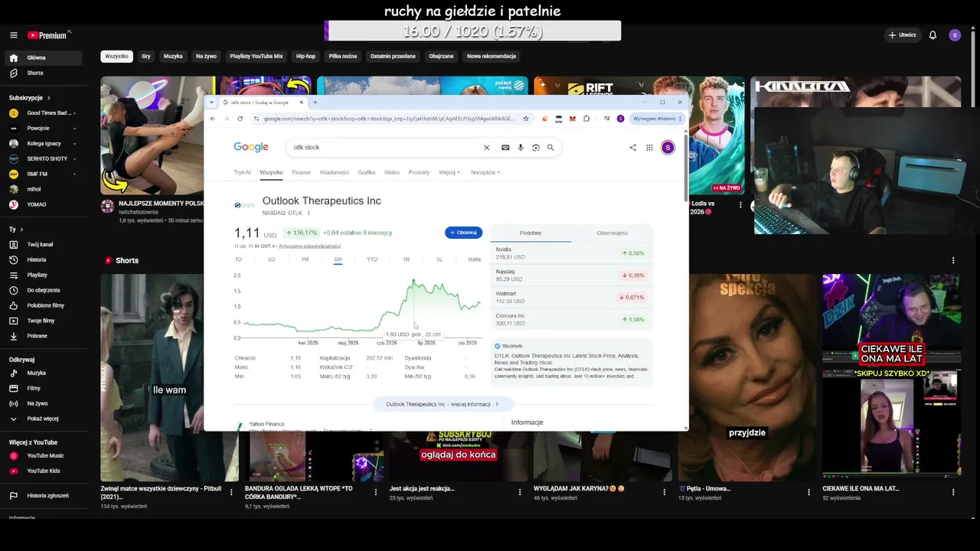Switch to Tryb AI tab

click(x=242, y=173)
